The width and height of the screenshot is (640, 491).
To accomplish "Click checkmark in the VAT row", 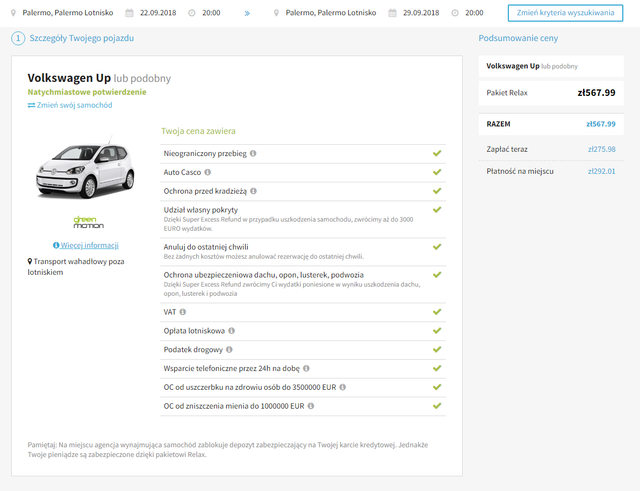I will (x=437, y=311).
